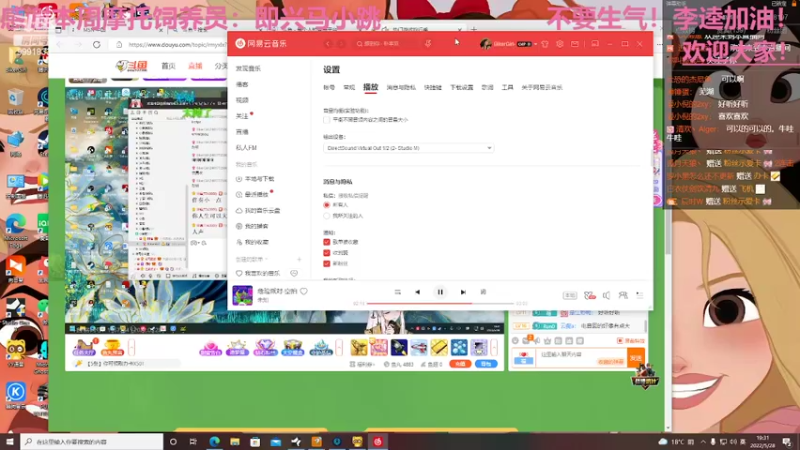The image size is (800, 450).
Task: Start heartbeat mode beside 我喜欢的音乐
Action: (x=294, y=273)
